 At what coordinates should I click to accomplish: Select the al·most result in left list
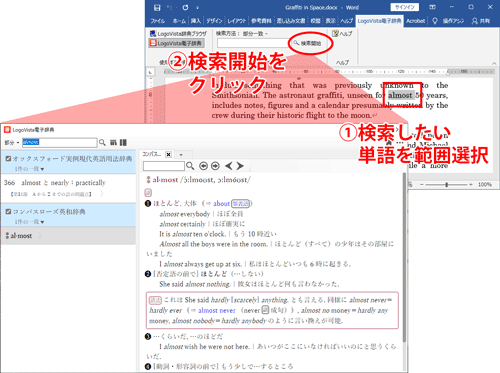coord(68,236)
